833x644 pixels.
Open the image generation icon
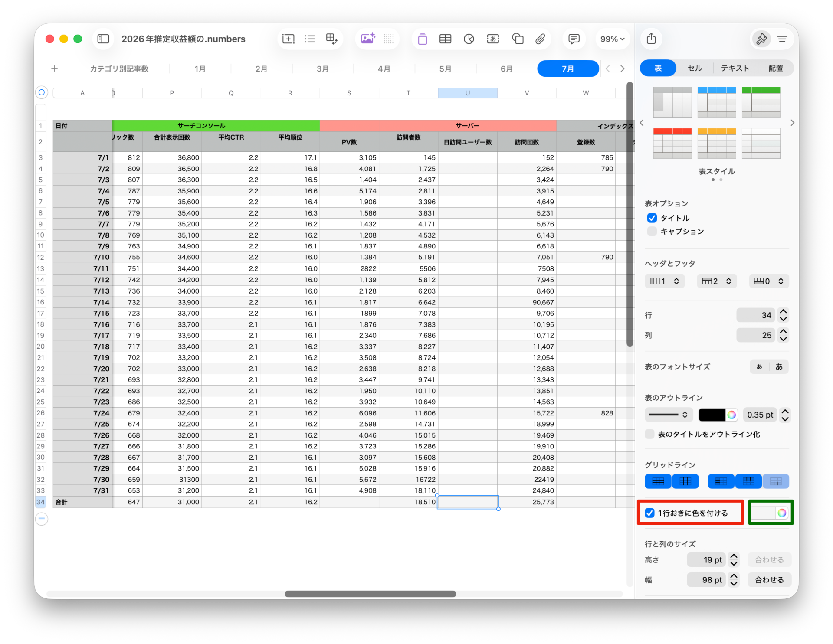pyautogui.click(x=368, y=39)
